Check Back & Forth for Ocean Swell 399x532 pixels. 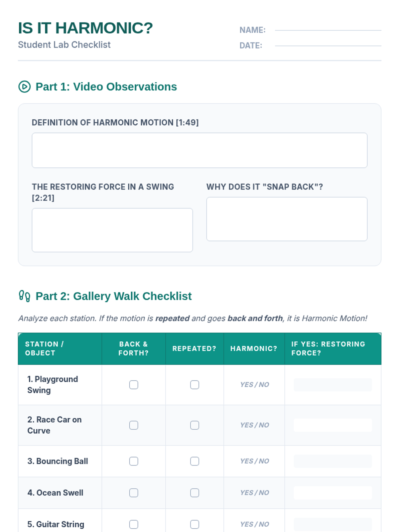tap(134, 493)
